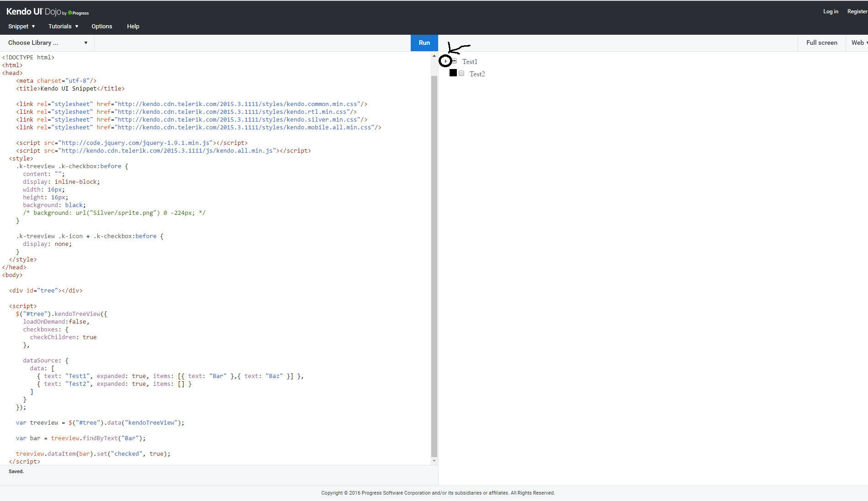Click the editor scrollbar up arrow
Viewport: 868px width, 501px height.
pos(434,56)
